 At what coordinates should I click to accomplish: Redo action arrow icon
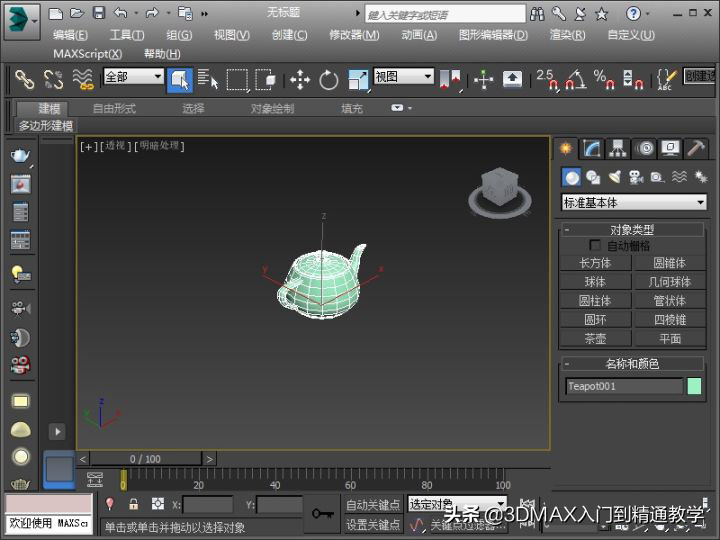(x=152, y=13)
